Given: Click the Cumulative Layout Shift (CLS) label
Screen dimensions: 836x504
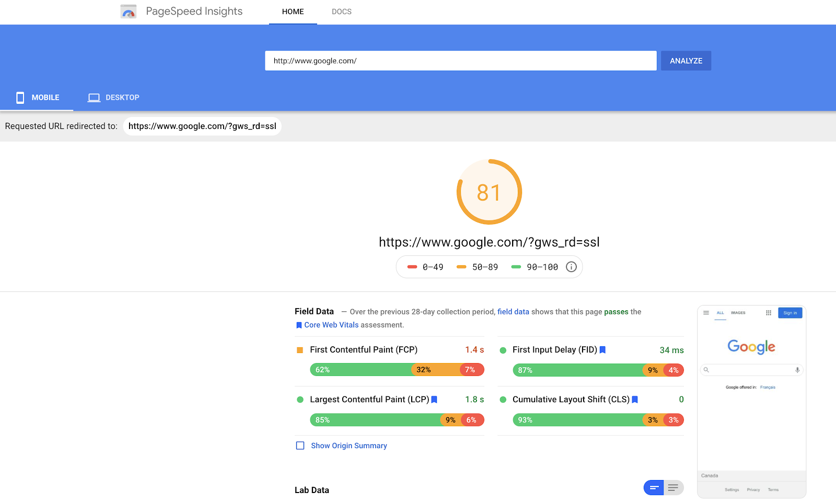Looking at the screenshot, I should click(571, 400).
